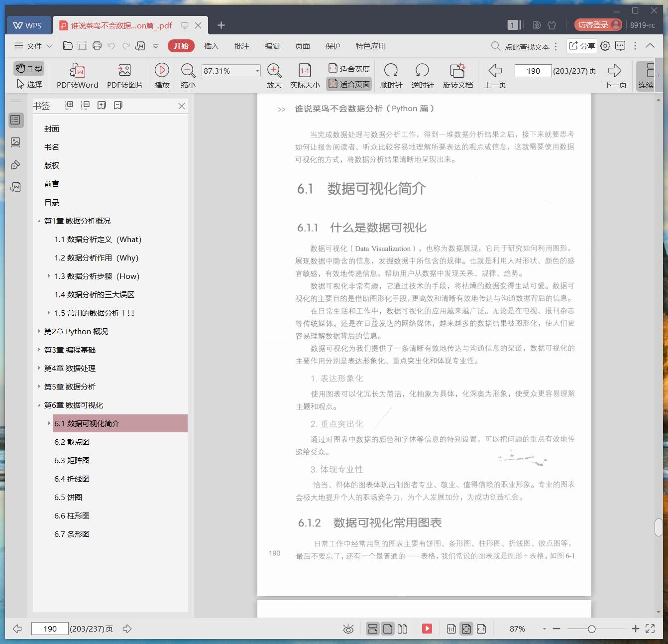668x644 pixels.
Task: Launch PDF转Word converter
Action: coord(77,76)
